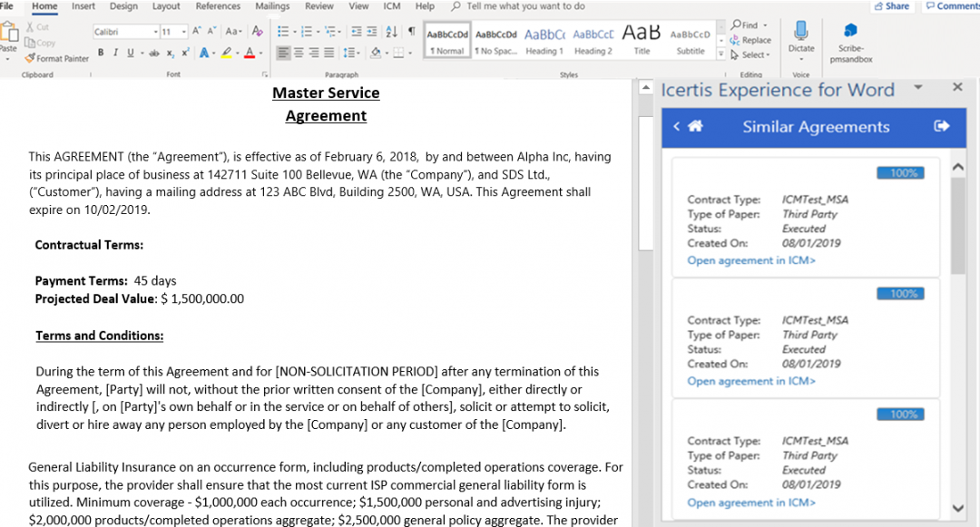The image size is (980, 527).
Task: Switch to the ICM ribbon tab
Action: [x=392, y=6]
